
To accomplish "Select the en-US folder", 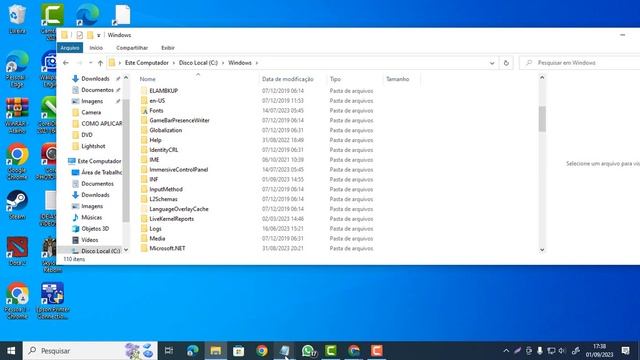I will [x=157, y=100].
